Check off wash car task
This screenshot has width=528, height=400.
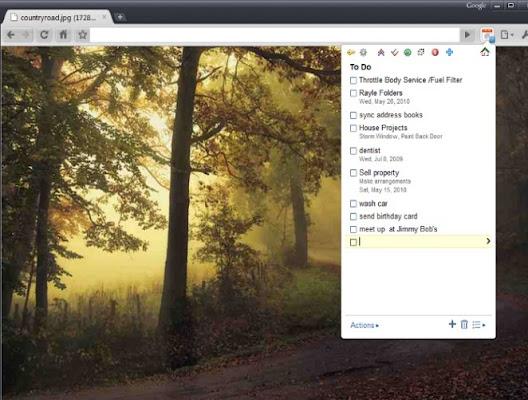[353, 204]
